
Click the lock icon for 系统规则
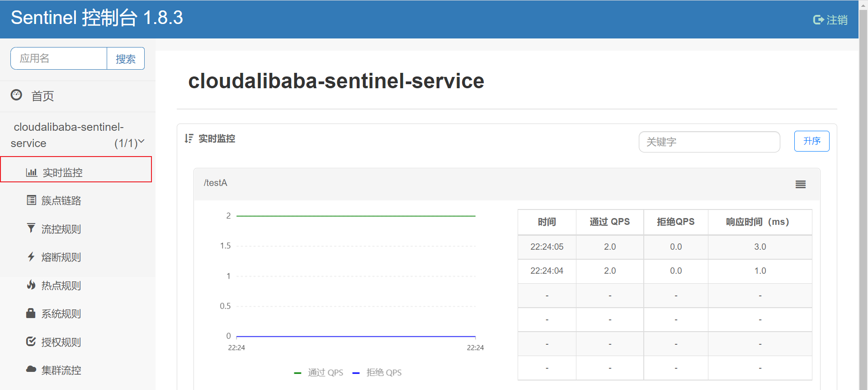pyautogui.click(x=31, y=313)
